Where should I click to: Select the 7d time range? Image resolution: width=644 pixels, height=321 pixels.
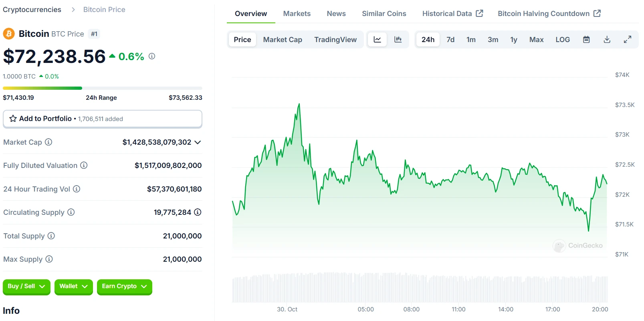point(450,39)
